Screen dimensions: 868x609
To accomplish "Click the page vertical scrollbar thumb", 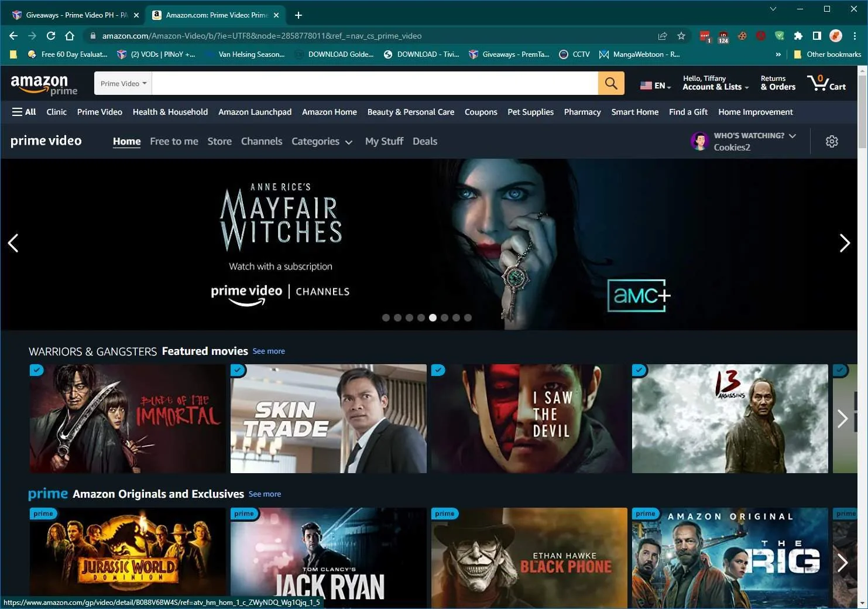I will pyautogui.click(x=862, y=111).
